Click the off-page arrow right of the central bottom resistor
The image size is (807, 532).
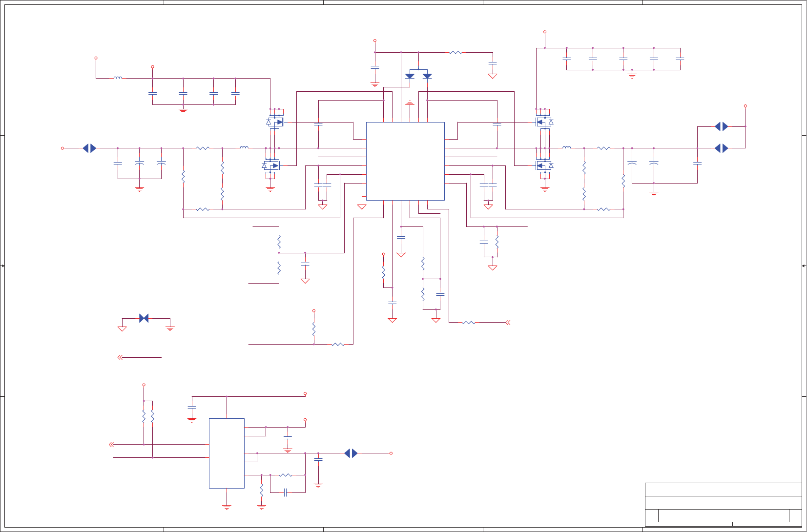508,322
